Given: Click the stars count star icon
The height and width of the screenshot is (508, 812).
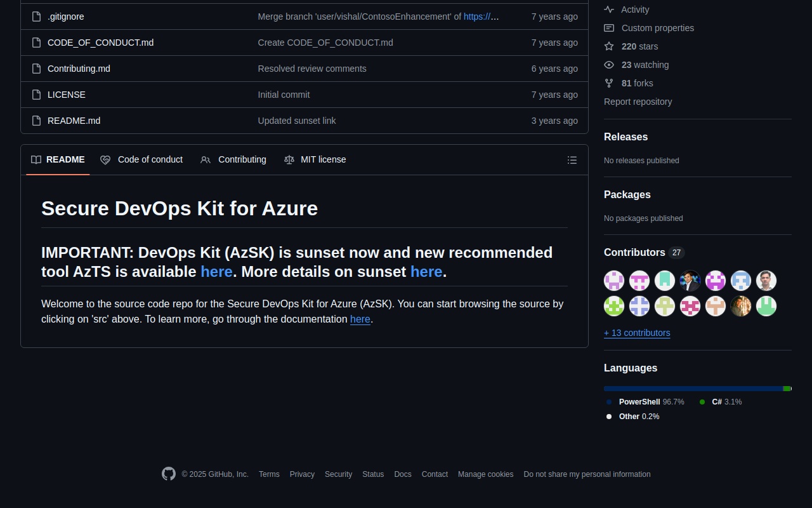Looking at the screenshot, I should 609,46.
